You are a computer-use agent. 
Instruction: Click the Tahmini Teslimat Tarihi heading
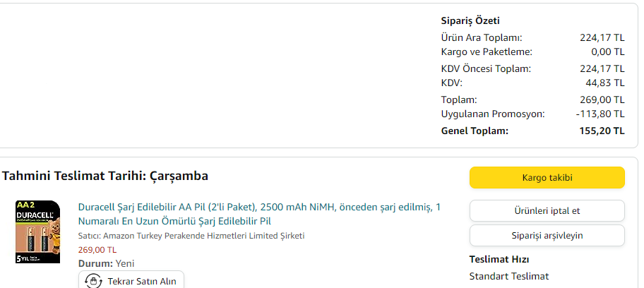pos(105,176)
